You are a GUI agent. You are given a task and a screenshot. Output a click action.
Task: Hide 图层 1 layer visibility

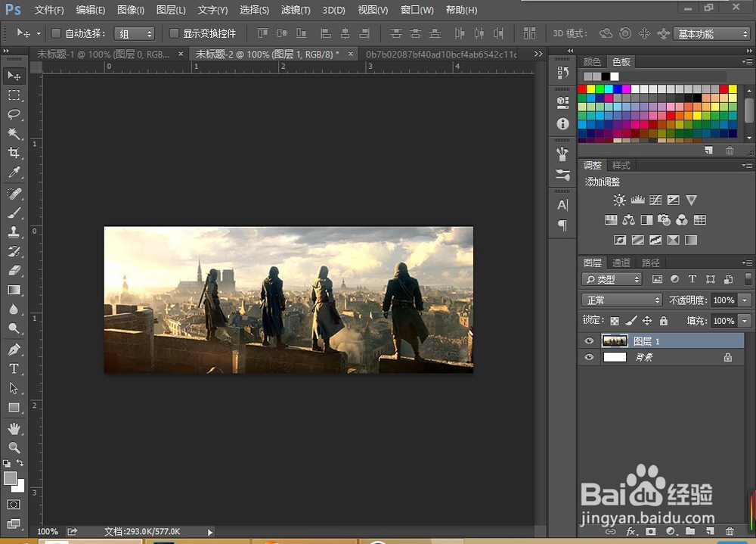[589, 340]
